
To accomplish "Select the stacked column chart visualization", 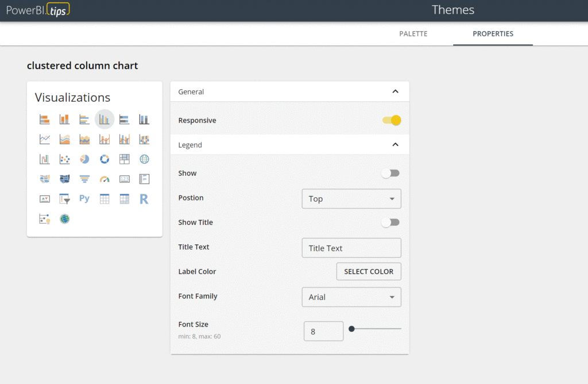I will [x=64, y=120].
